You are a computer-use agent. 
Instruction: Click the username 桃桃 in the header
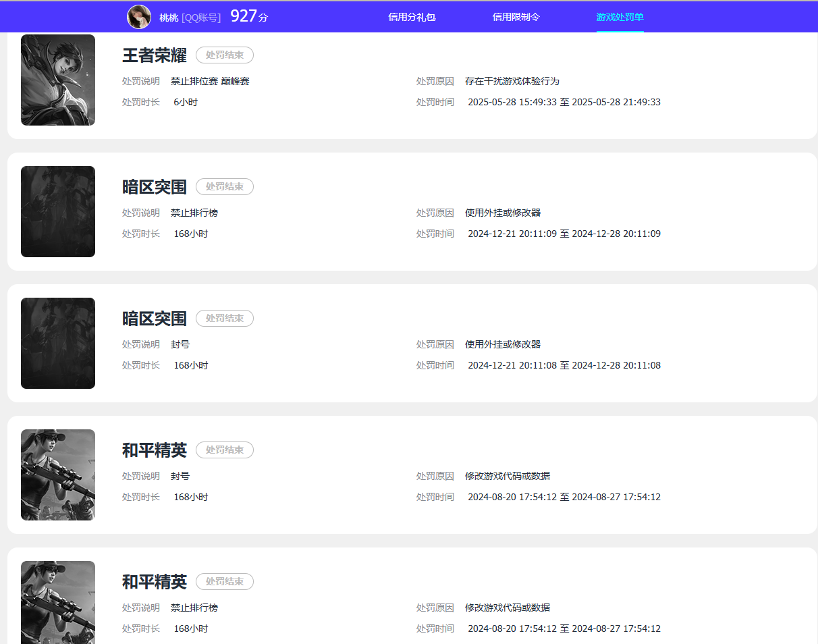point(169,18)
